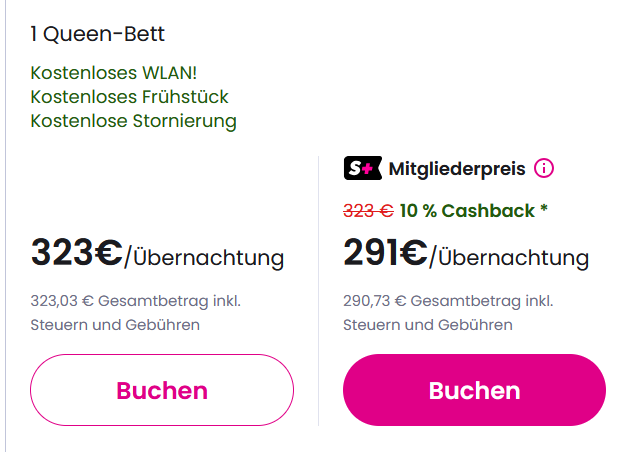
Task: Select the 291€ member nightly price
Action: coord(385,253)
